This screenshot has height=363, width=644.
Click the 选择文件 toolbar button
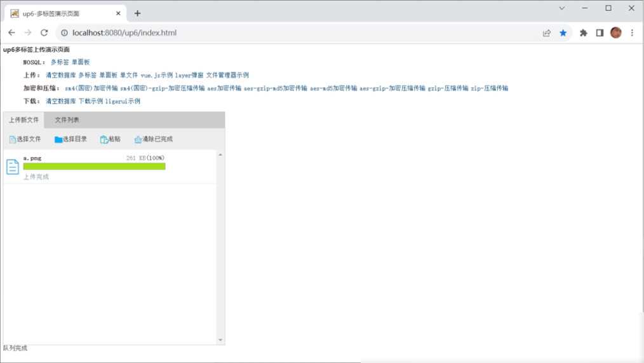(25, 139)
